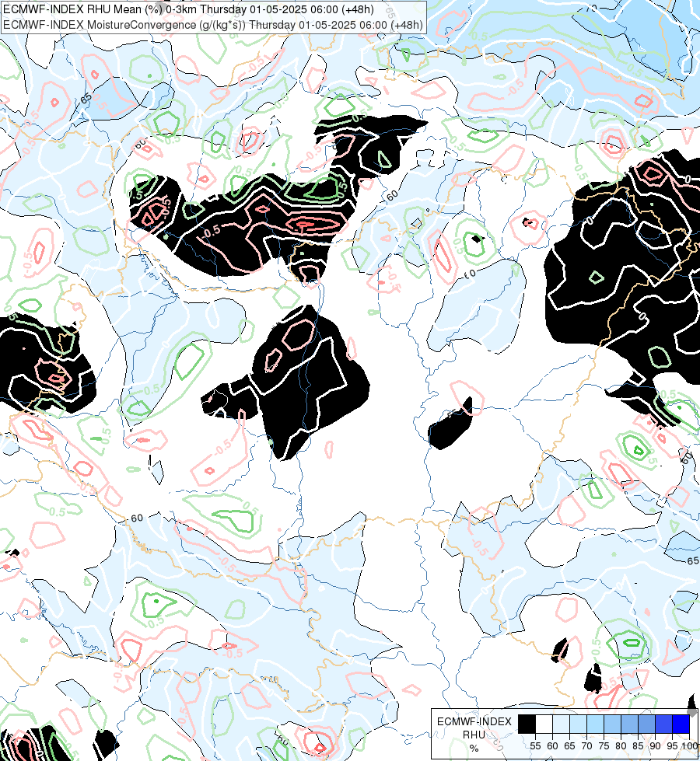Viewport: 700px width, 761px height.
Task: Click the RHU label in the legend
Action: tap(474, 735)
